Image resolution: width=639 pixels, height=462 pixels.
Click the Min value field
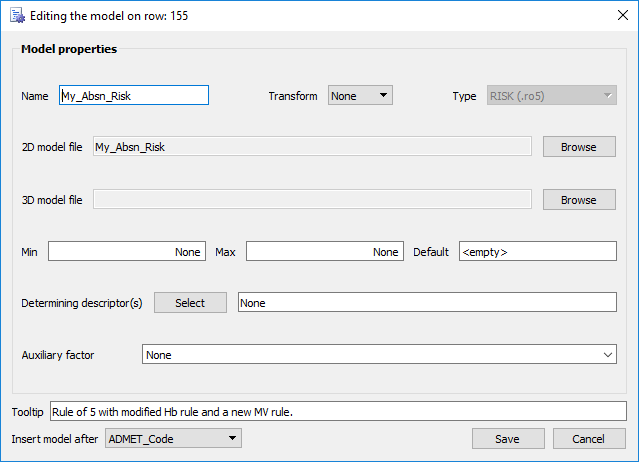[127, 251]
